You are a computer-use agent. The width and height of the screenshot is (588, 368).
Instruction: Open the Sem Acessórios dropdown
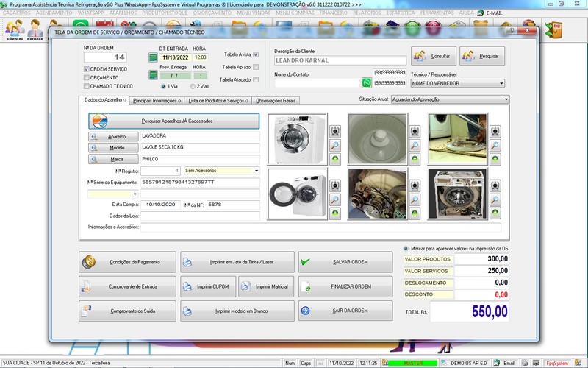pyautogui.click(x=256, y=171)
